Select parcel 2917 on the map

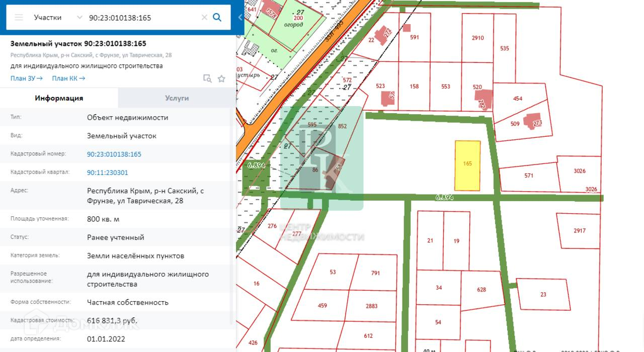tap(579, 230)
